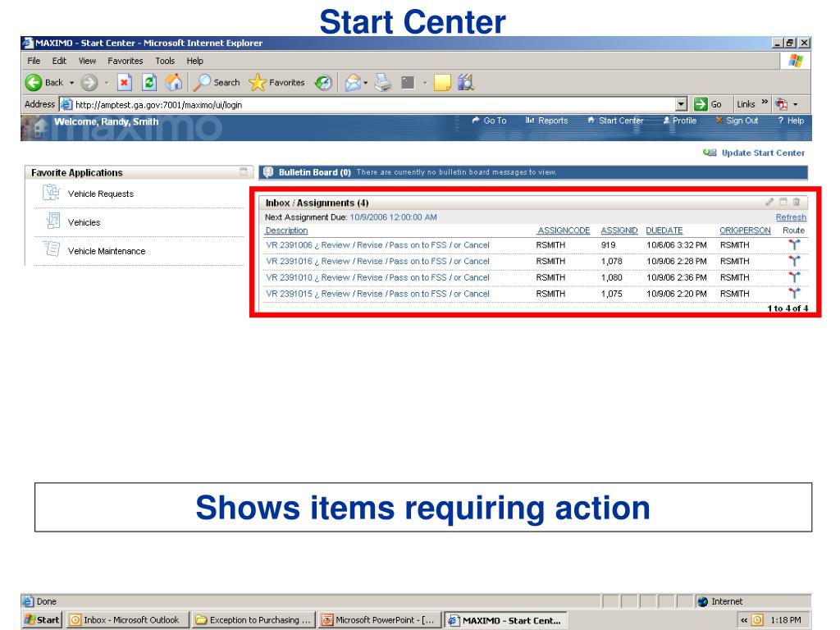Expand the Links toolbar chevron
The height and width of the screenshot is (630, 840).
765,102
